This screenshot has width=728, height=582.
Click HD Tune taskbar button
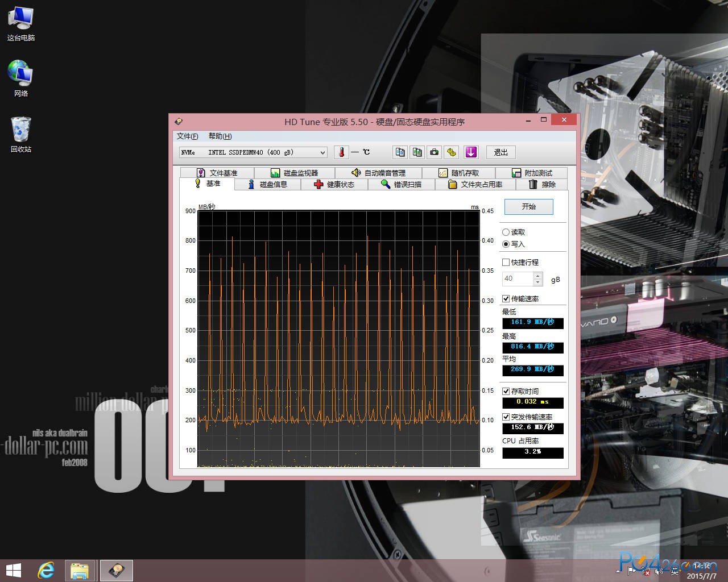pyautogui.click(x=117, y=571)
